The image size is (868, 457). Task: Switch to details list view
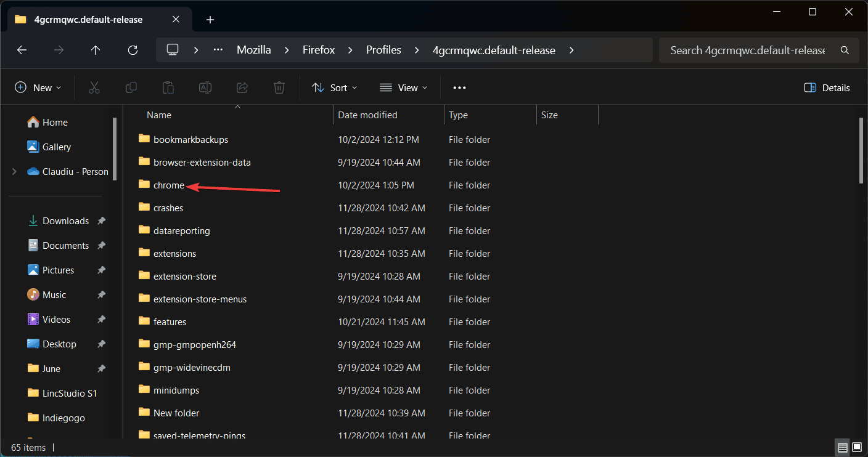click(842, 447)
